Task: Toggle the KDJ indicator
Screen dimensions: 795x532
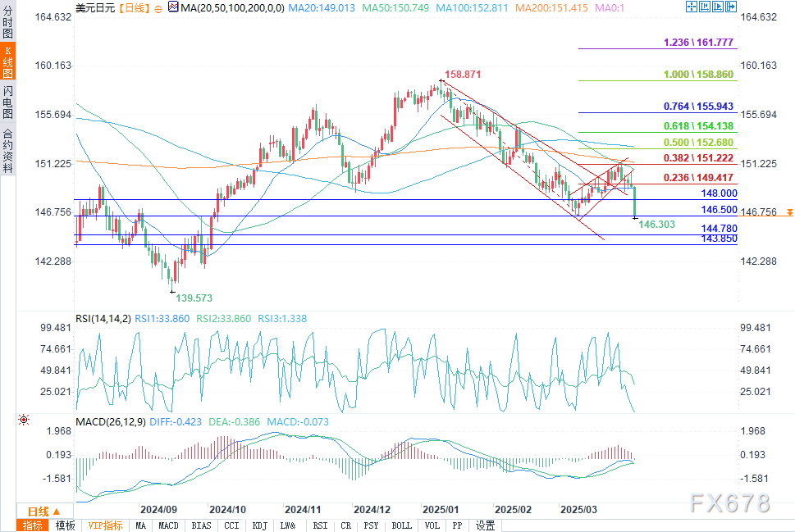Action: click(259, 525)
